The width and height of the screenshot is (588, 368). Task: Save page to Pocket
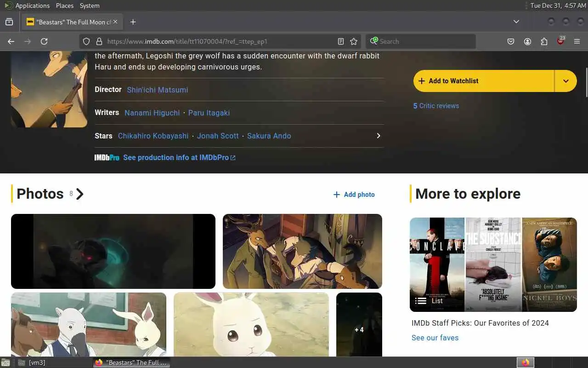tap(511, 41)
